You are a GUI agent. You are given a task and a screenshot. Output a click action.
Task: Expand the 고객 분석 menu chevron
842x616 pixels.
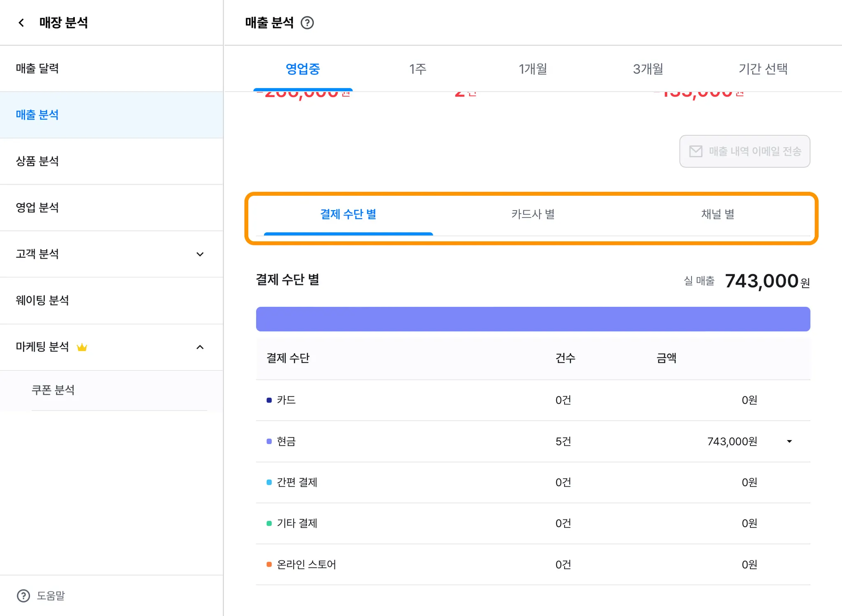(x=200, y=254)
